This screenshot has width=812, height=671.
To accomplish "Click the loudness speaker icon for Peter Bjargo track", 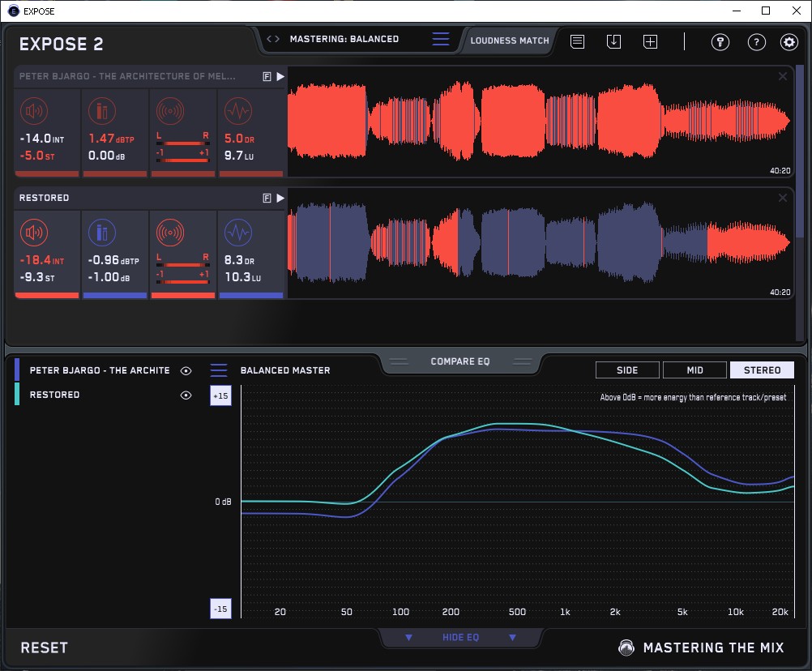I will pos(34,111).
